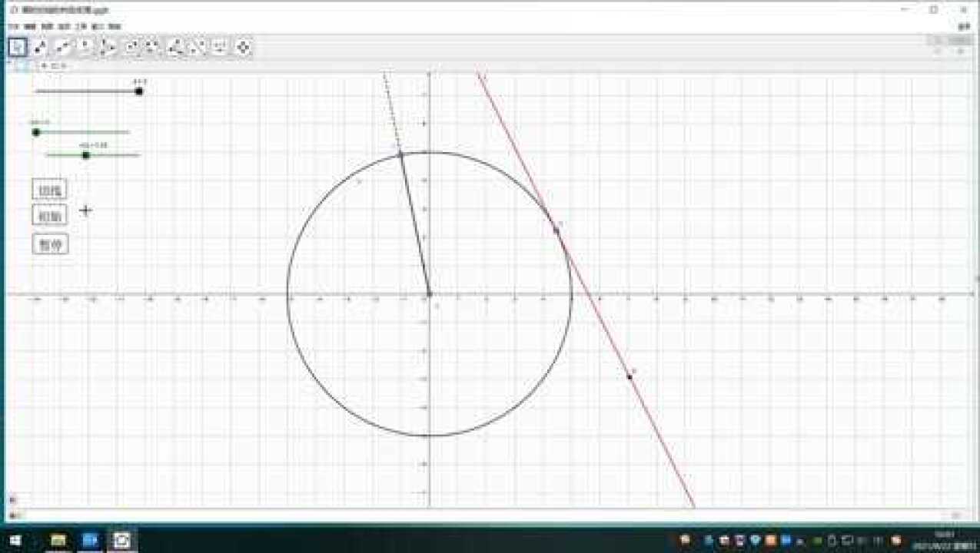
Task: Click the top slider's black handle
Action: (139, 91)
